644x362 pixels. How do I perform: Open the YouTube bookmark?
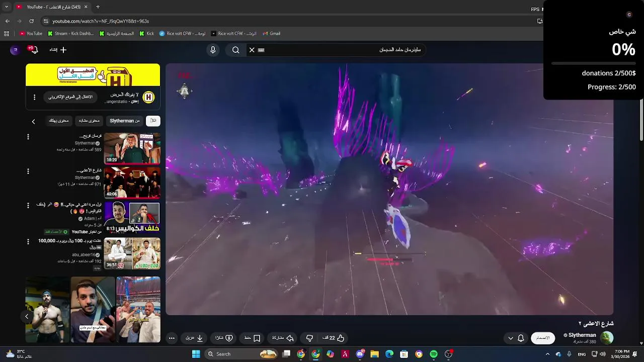(31, 34)
